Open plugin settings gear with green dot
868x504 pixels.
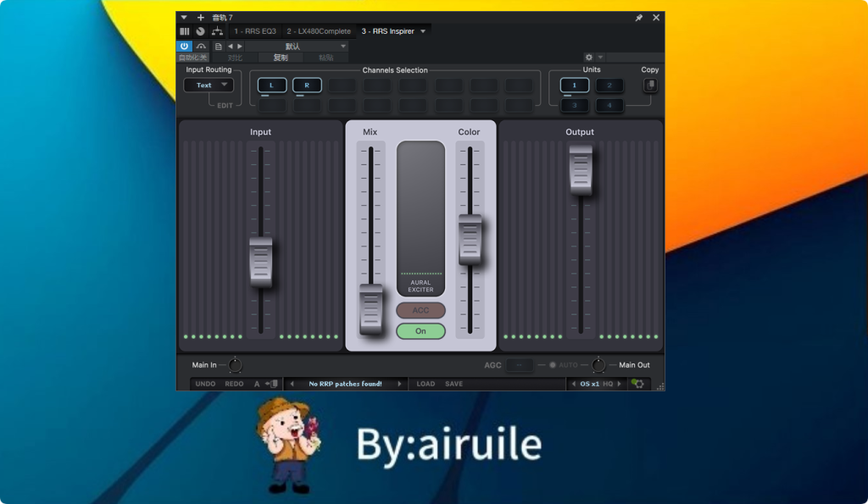[x=637, y=384]
